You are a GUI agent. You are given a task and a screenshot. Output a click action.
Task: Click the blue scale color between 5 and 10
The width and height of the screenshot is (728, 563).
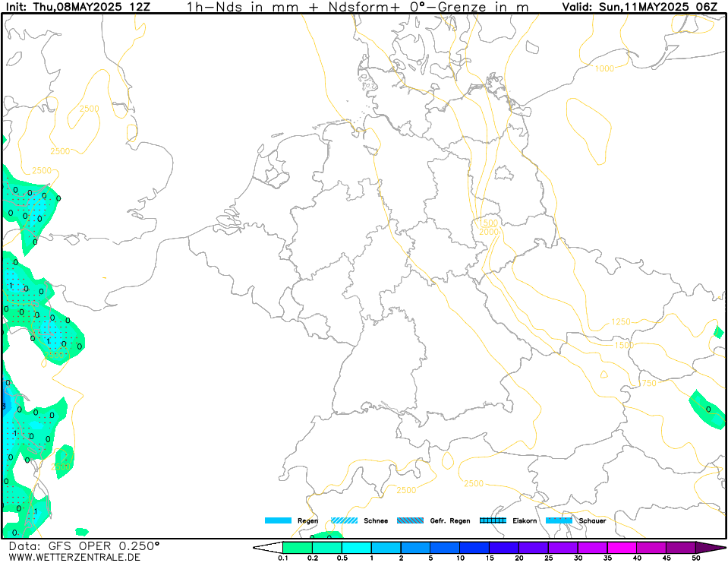tap(446, 547)
